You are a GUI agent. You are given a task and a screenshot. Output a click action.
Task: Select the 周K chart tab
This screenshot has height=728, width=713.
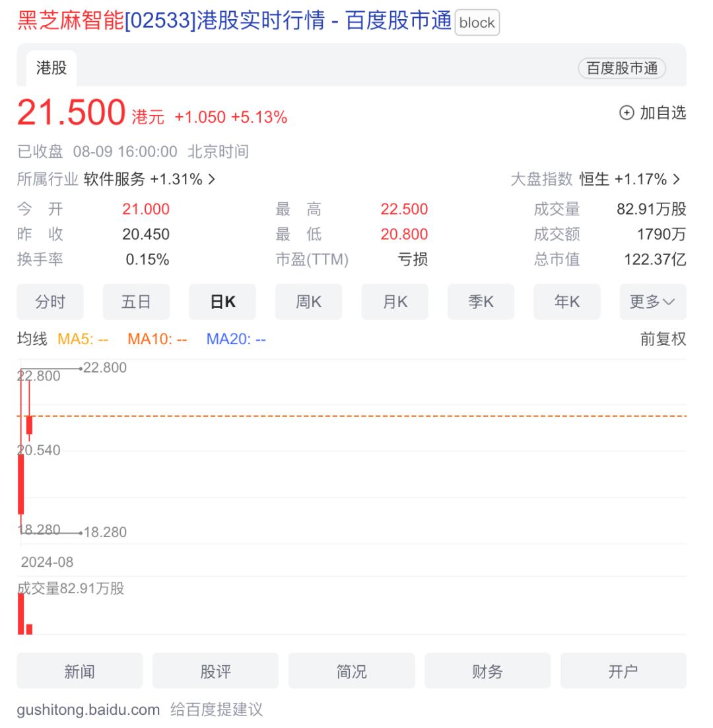click(x=308, y=302)
